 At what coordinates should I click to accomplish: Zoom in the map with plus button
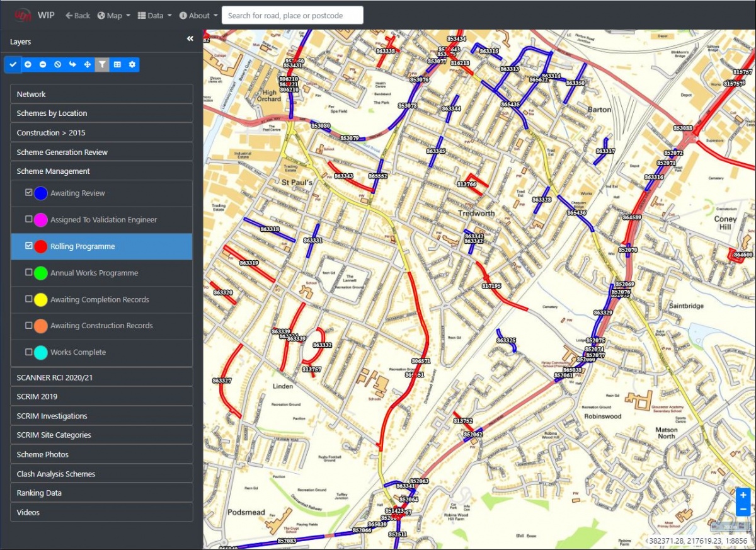point(743,495)
